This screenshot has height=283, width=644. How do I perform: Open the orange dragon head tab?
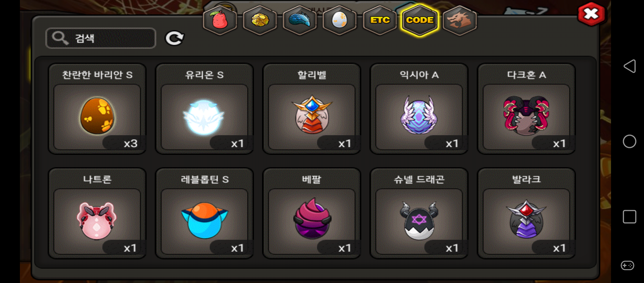(460, 20)
